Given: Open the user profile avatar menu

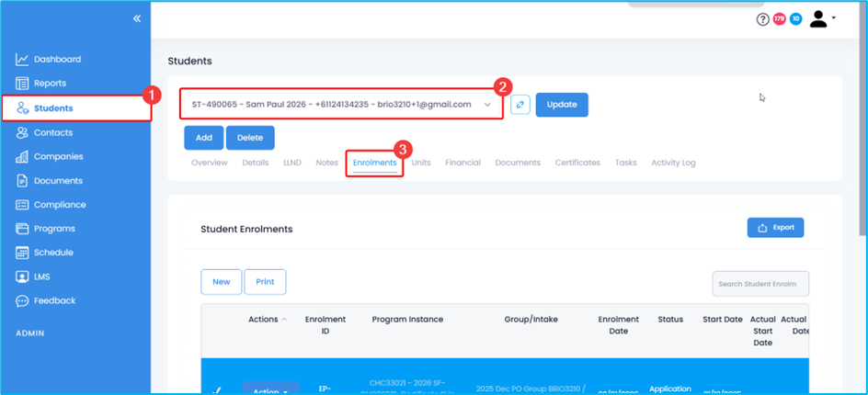Looking at the screenshot, I should point(820,19).
